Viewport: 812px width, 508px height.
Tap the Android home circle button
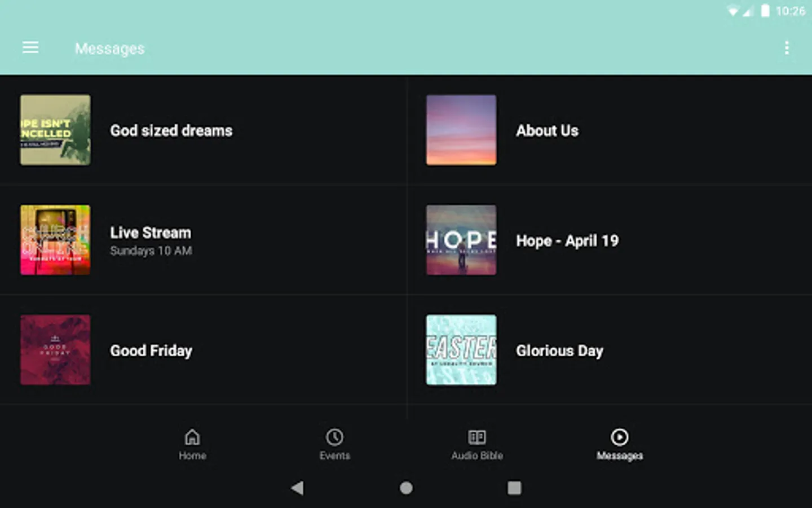point(406,488)
